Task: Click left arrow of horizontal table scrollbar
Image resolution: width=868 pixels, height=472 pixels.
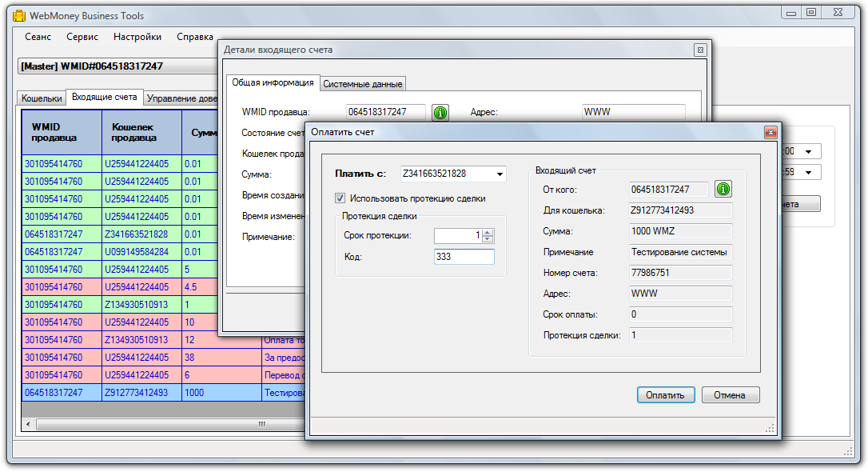Action: click(28, 424)
